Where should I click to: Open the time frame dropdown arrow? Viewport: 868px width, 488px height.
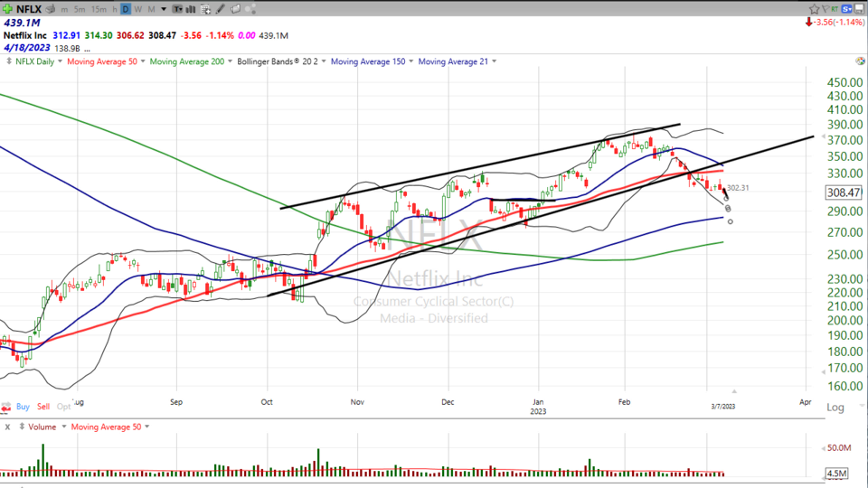[164, 9]
